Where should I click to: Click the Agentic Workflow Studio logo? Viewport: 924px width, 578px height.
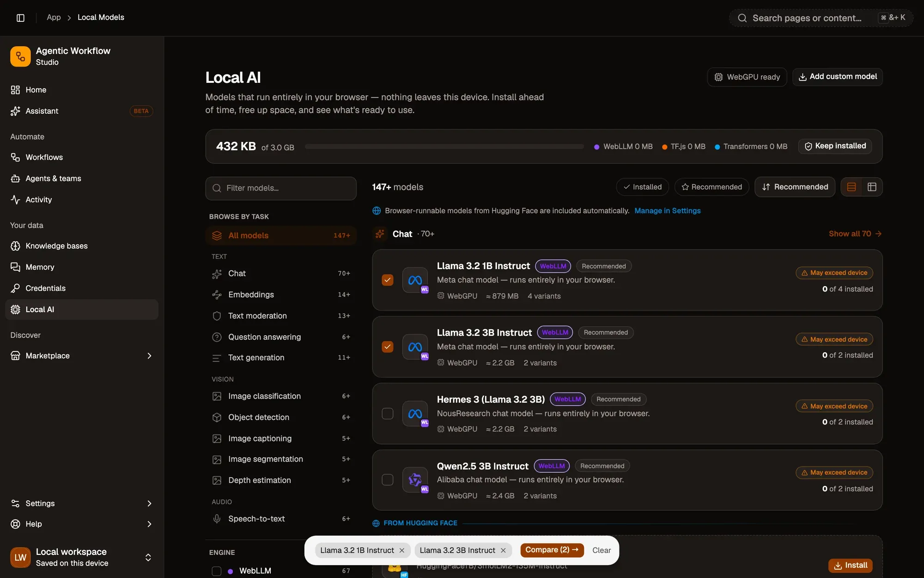coord(20,56)
